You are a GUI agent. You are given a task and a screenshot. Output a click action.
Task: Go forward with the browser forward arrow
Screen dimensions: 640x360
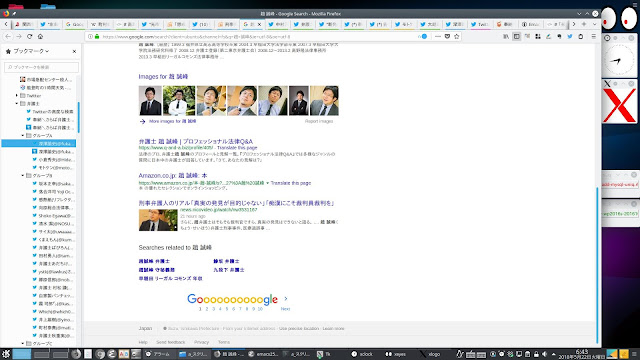click(19, 36)
